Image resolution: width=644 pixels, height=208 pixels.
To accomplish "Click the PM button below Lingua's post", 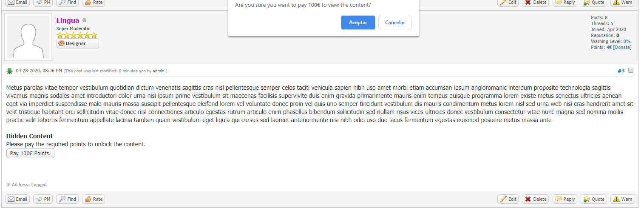I will (43, 199).
